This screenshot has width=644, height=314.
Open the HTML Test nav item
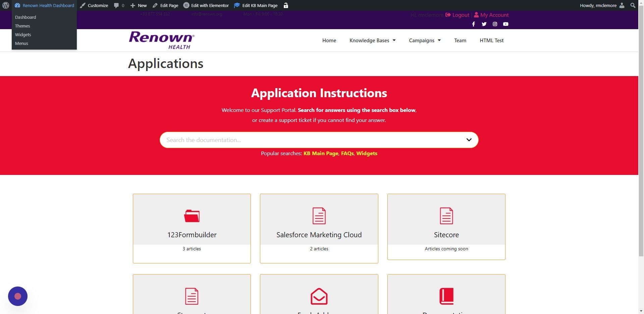(491, 41)
